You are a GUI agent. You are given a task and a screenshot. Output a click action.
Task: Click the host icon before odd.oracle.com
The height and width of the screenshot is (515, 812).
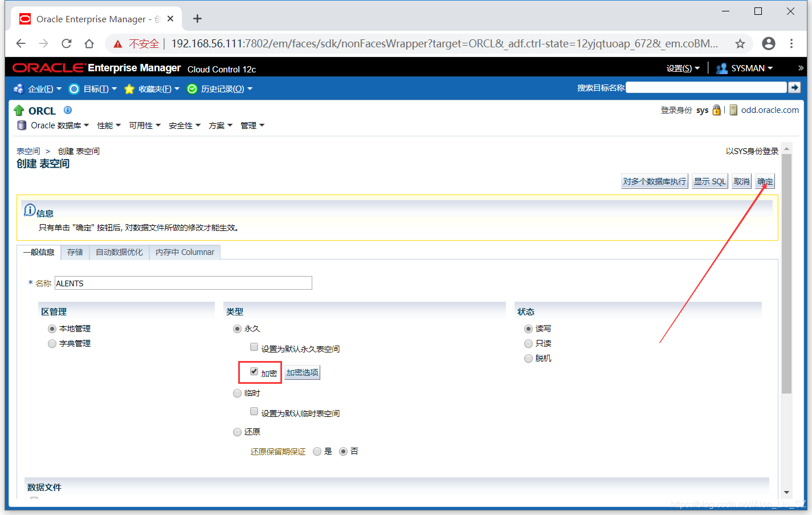point(733,110)
